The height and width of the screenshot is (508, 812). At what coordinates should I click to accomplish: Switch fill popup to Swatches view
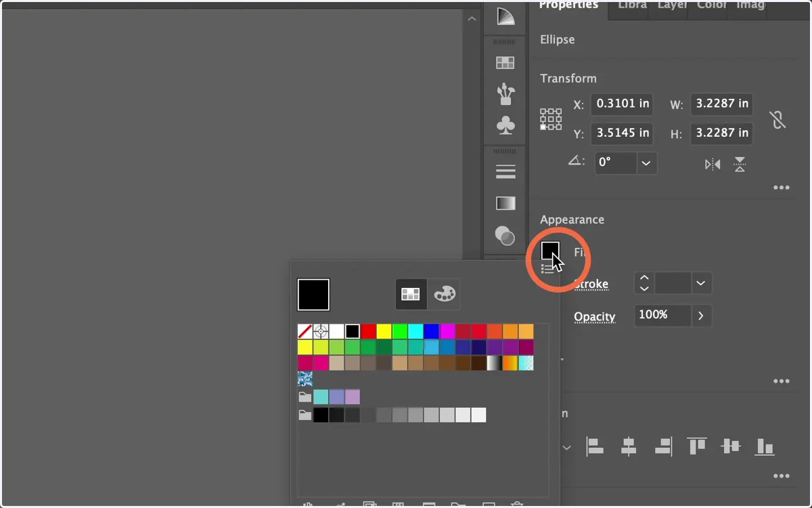(411, 294)
